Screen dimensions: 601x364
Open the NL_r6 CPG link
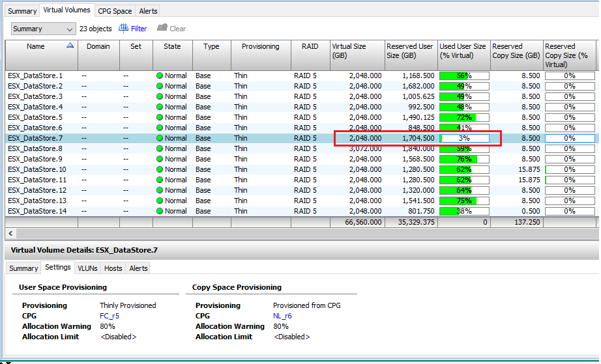[x=282, y=316]
